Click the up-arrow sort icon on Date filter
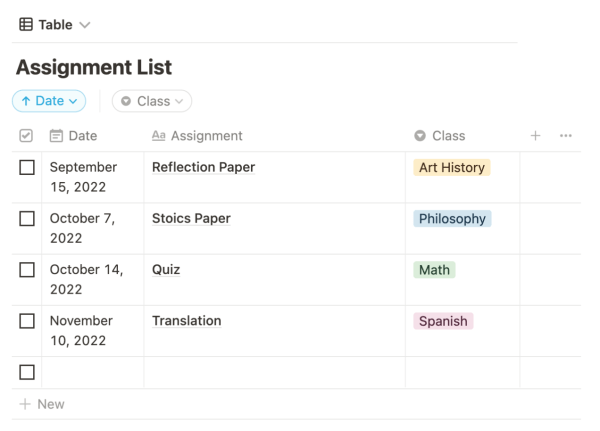Image resolution: width=600 pixels, height=431 pixels. pyautogui.click(x=25, y=101)
